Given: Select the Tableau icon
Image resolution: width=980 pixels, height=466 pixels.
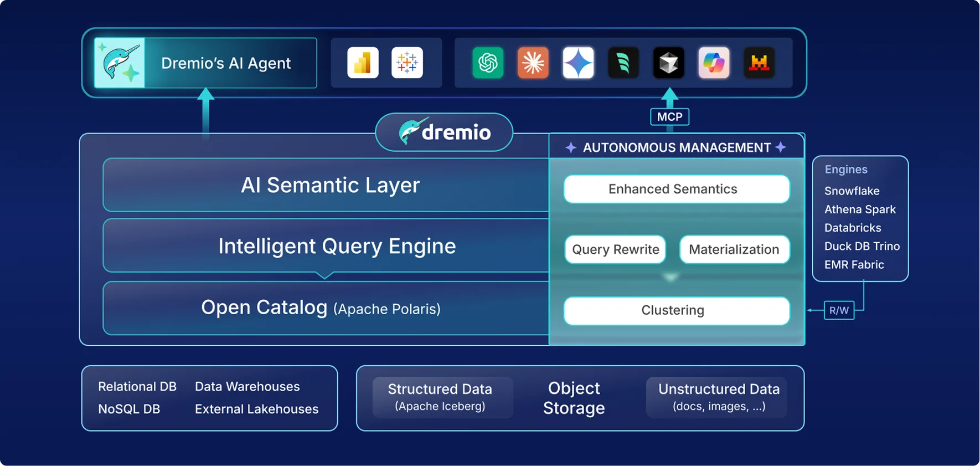Looking at the screenshot, I should tap(407, 63).
